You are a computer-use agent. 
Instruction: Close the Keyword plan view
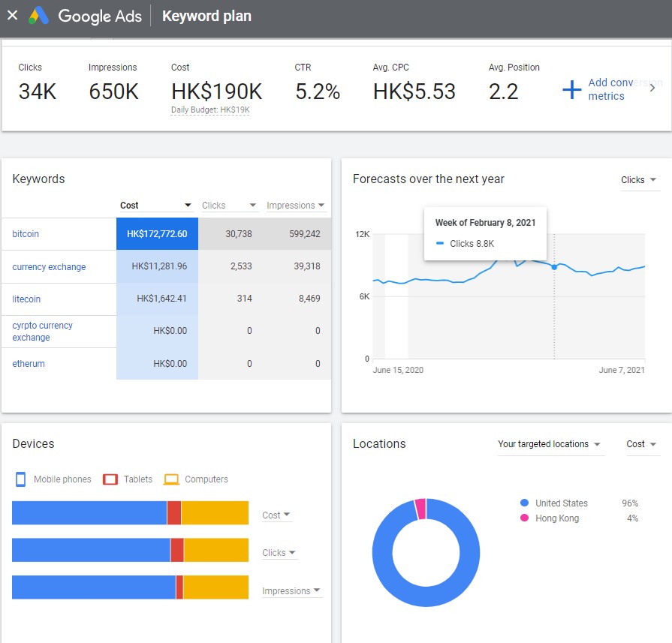[12, 15]
